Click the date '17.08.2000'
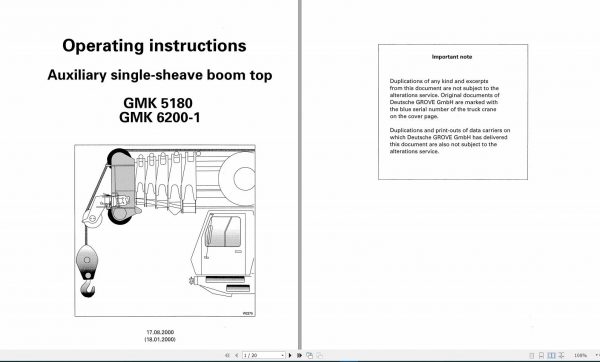600x362 pixels. coord(160,332)
